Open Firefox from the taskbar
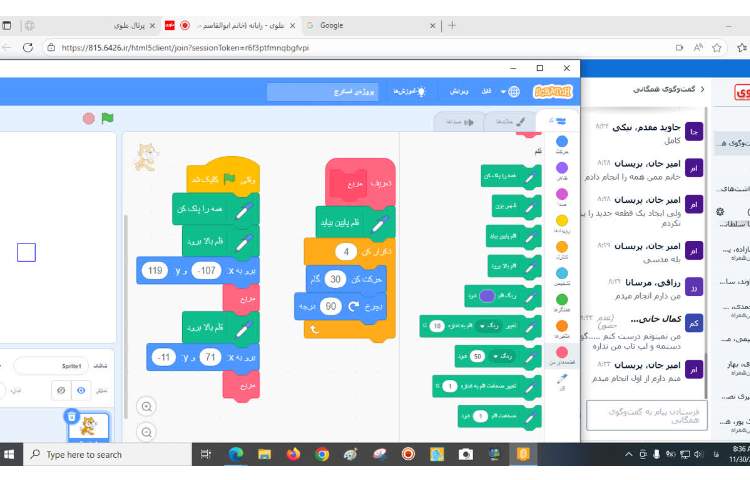The height and width of the screenshot is (480, 750). pos(293,454)
